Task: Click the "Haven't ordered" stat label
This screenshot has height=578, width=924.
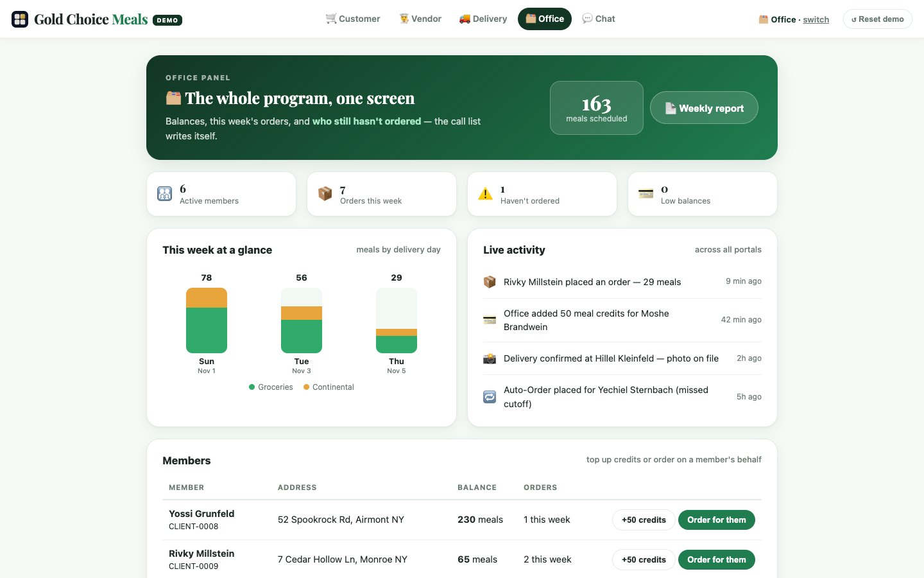Action: 530,201
